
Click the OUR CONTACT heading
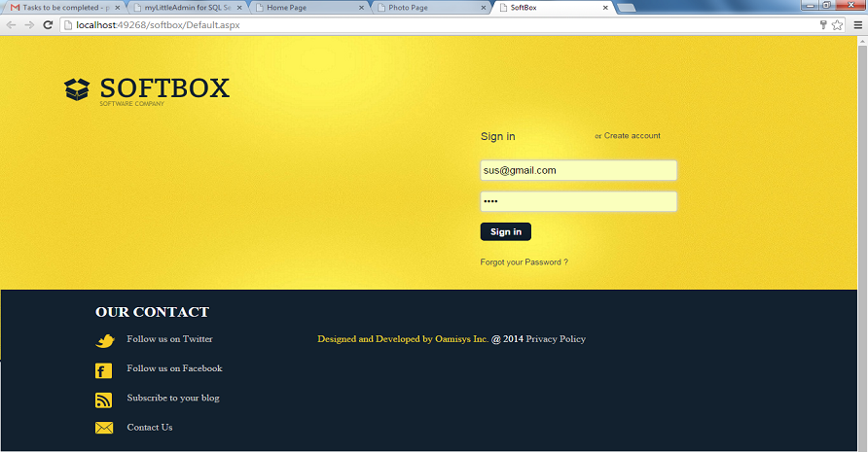(x=152, y=312)
